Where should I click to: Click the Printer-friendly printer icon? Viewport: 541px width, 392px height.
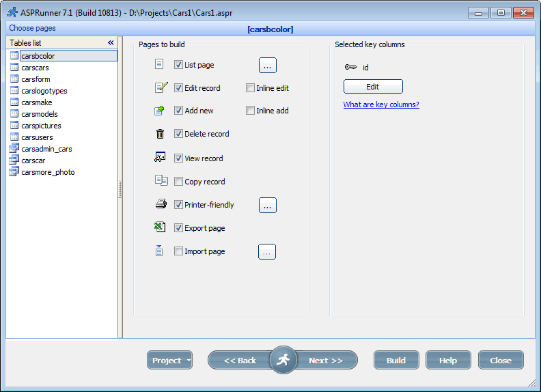point(161,204)
